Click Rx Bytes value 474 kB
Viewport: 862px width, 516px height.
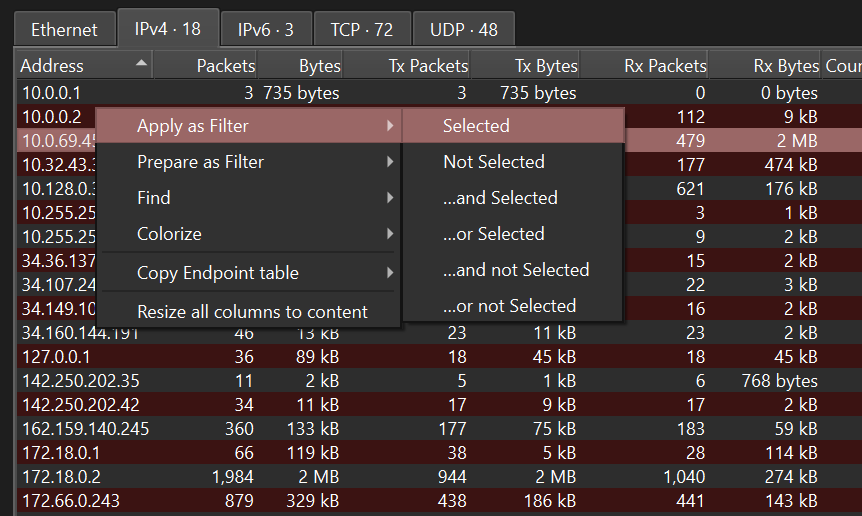791,165
